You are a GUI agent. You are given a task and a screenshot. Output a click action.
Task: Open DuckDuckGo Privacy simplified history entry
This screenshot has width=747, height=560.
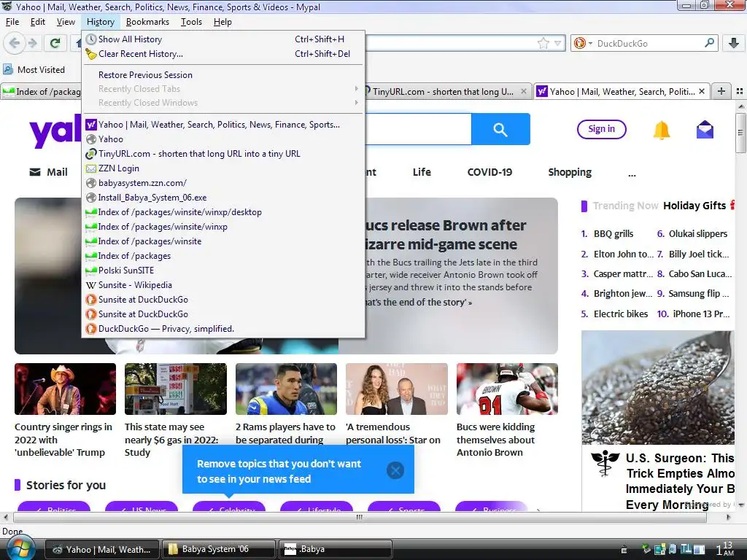tap(223, 329)
